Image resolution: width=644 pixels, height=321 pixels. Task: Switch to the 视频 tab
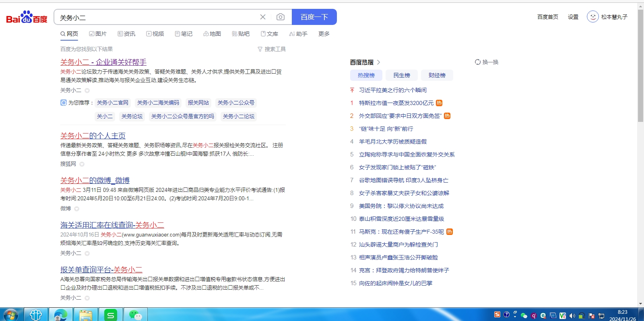[x=155, y=34]
